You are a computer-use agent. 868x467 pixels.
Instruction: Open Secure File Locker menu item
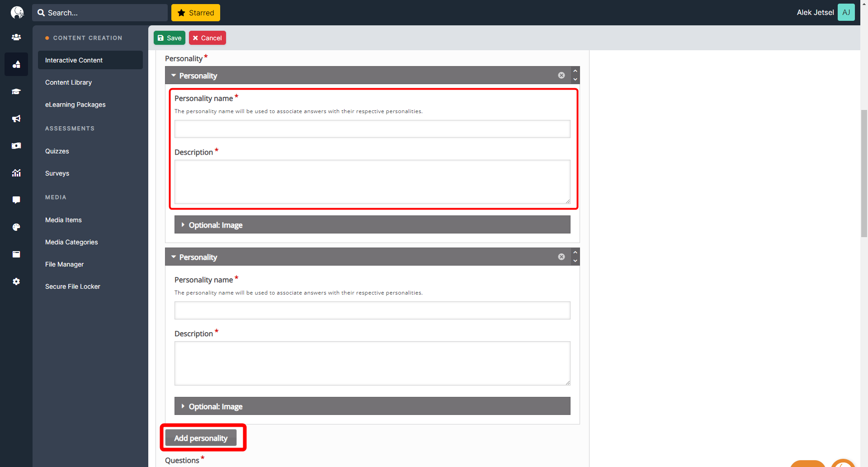pos(90,286)
